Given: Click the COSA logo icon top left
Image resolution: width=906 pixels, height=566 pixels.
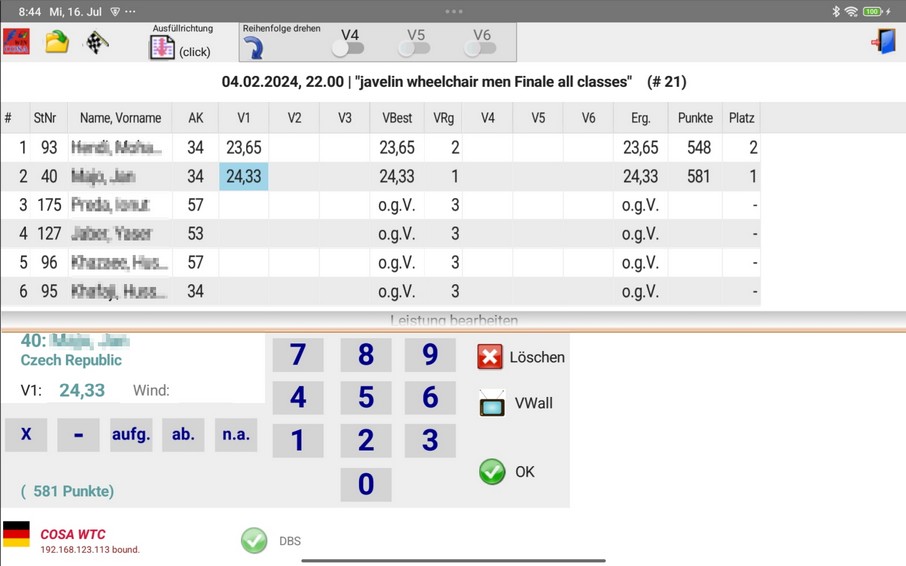Looking at the screenshot, I should pos(16,42).
